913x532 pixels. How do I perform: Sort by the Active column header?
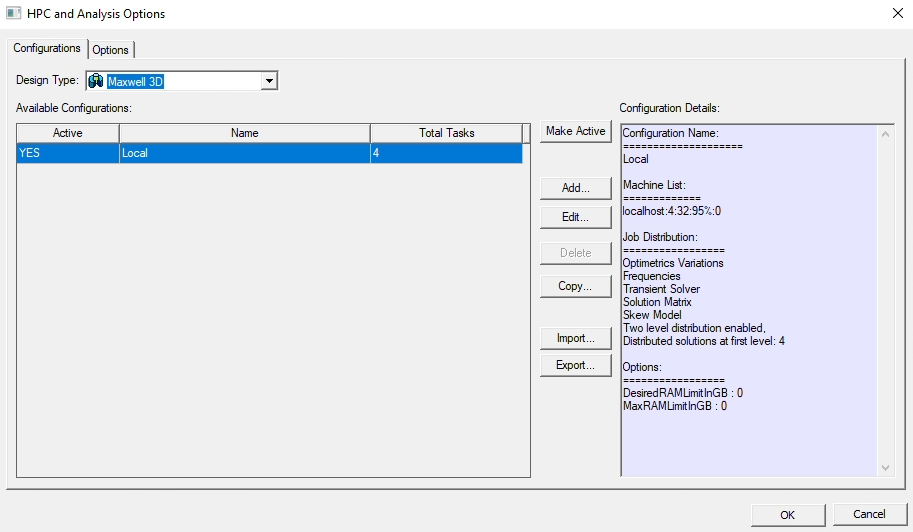point(68,133)
